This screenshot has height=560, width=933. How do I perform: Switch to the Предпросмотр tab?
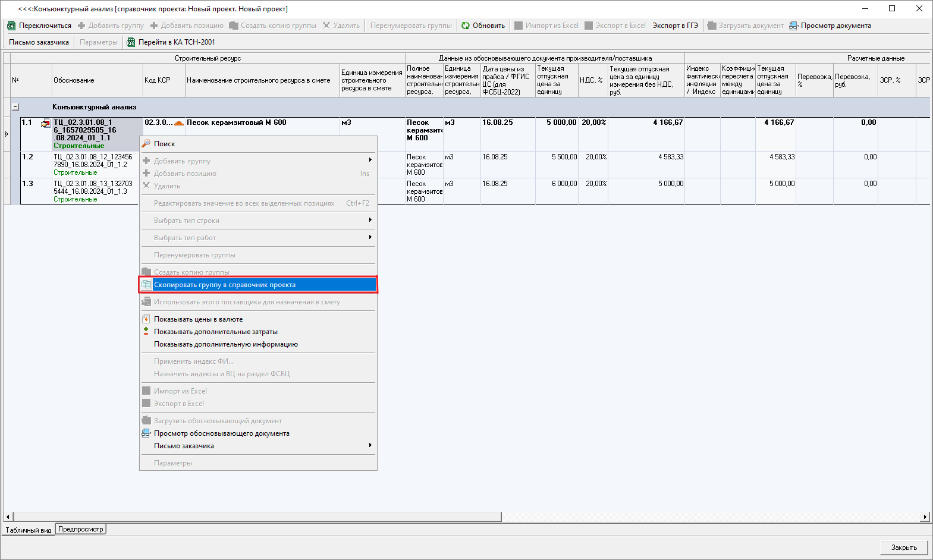click(81, 529)
